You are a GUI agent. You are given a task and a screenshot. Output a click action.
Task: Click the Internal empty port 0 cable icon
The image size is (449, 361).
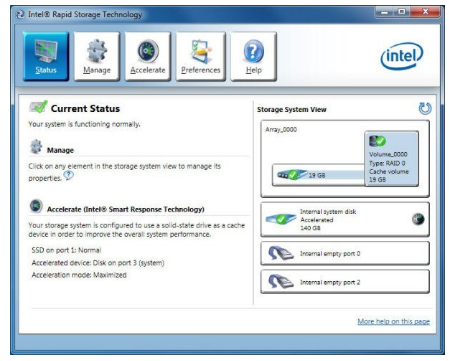[281, 253]
